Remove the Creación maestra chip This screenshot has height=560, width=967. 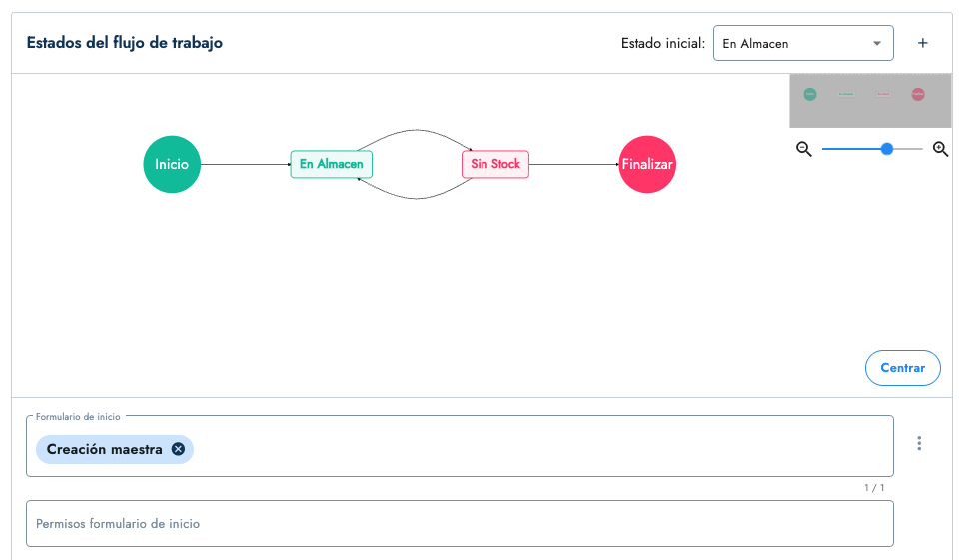click(x=178, y=449)
